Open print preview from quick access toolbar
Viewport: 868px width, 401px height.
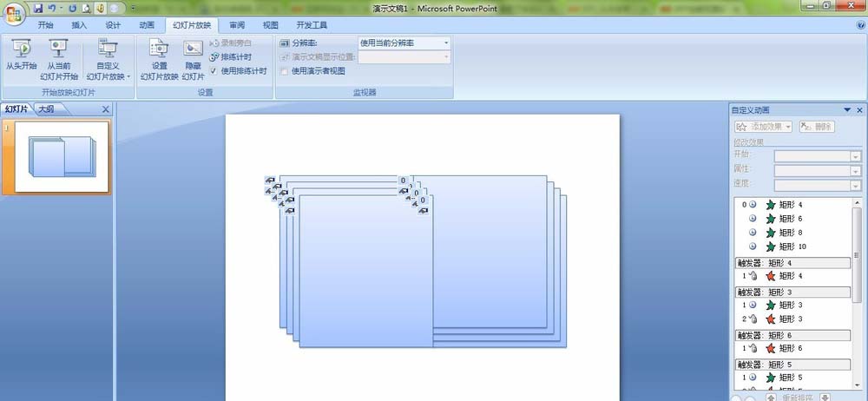(x=86, y=9)
